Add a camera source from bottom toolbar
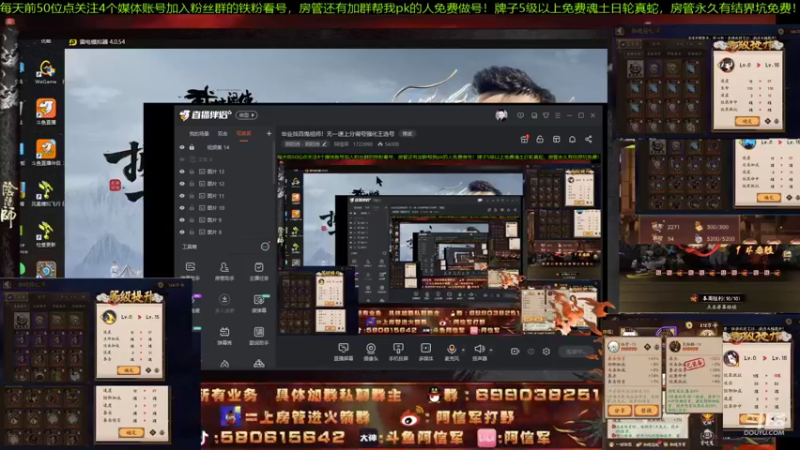800x450 pixels. pos(371,352)
